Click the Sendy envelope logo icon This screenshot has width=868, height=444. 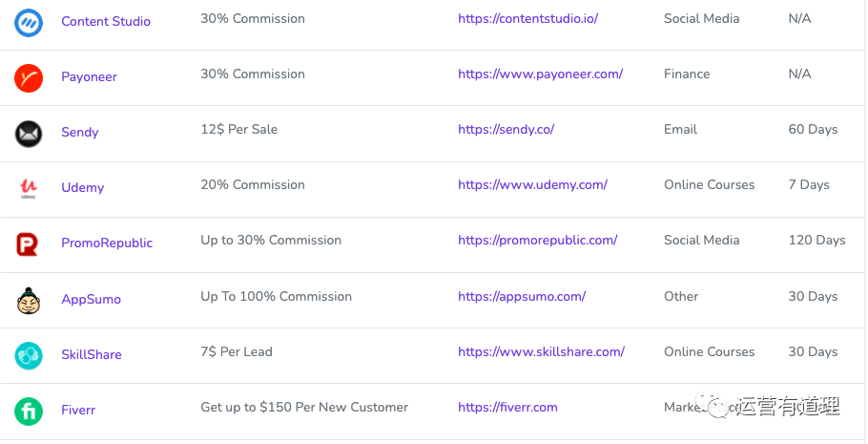tap(29, 134)
